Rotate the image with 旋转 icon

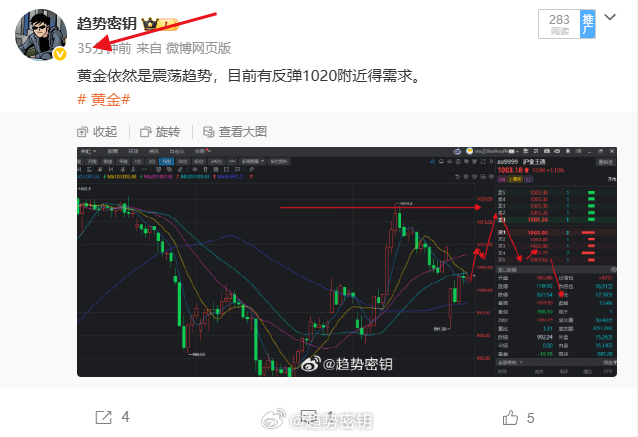click(x=145, y=132)
